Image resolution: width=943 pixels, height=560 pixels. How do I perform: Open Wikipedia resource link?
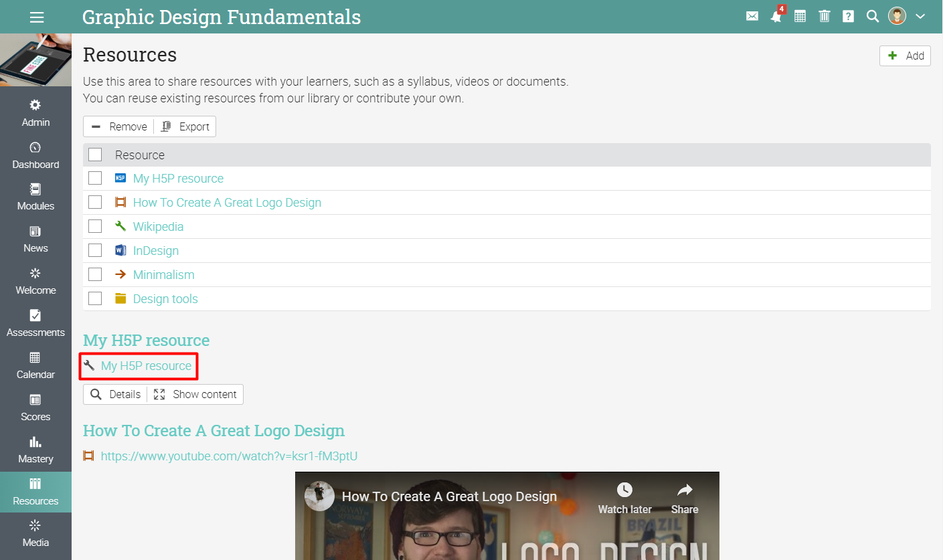158,227
